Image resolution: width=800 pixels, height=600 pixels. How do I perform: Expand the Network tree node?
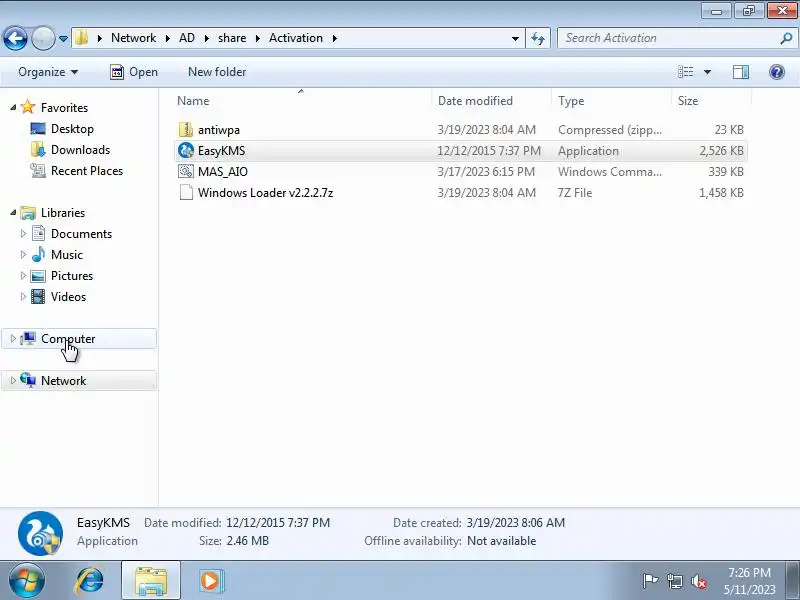click(x=13, y=380)
